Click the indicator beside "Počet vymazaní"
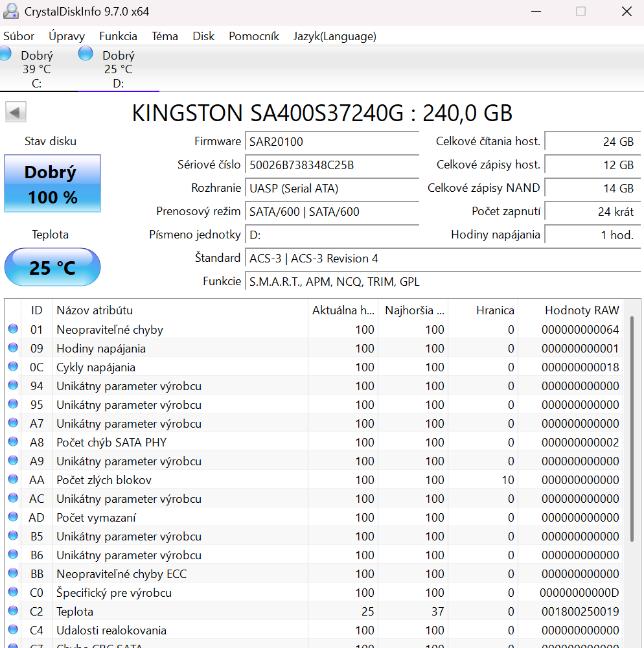This screenshot has width=644, height=648. pyautogui.click(x=13, y=517)
